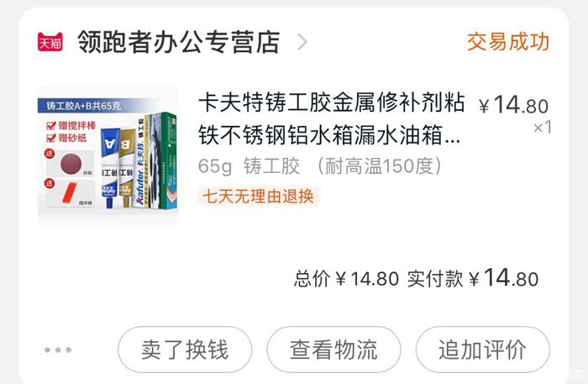Tap the 交易成功 order status label
Viewport: 588px width, 384px height.
pos(508,42)
